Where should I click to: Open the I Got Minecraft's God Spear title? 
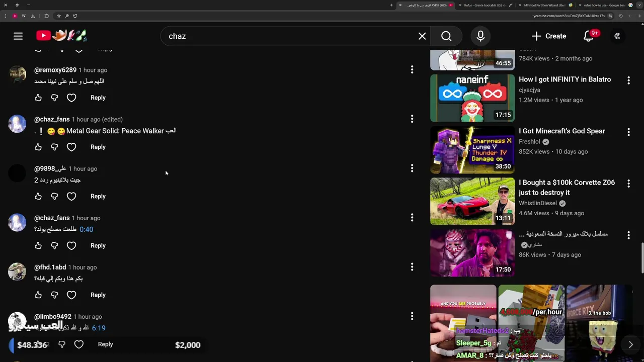[562, 131]
